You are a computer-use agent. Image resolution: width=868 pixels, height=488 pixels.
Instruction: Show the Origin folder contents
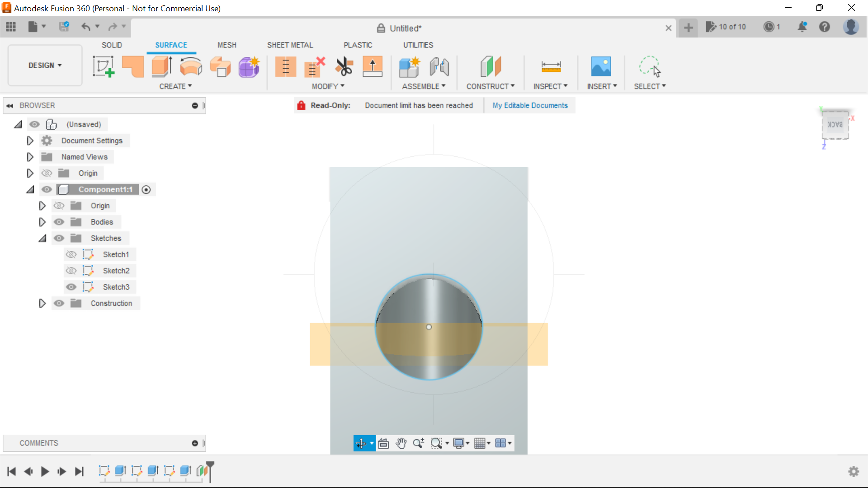pyautogui.click(x=30, y=173)
